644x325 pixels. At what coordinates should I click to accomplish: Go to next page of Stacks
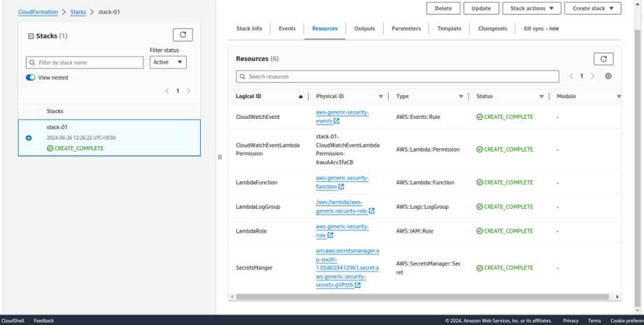pos(189,91)
